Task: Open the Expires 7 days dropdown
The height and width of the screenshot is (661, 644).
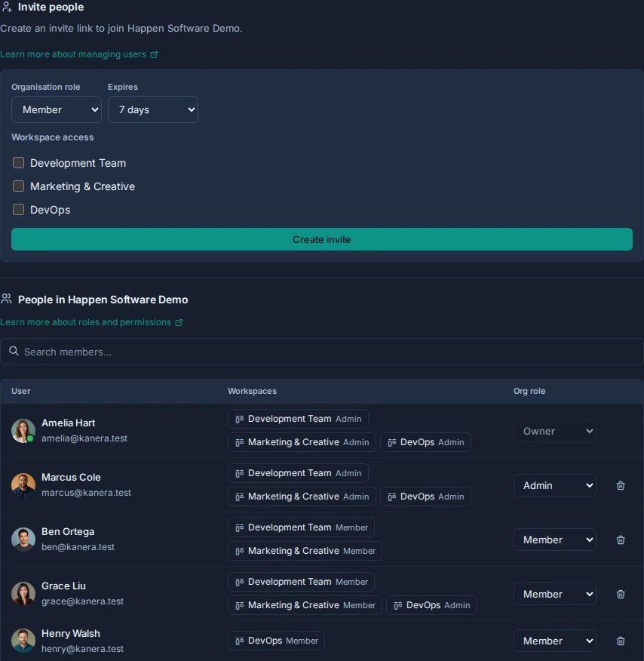Action: [x=153, y=109]
